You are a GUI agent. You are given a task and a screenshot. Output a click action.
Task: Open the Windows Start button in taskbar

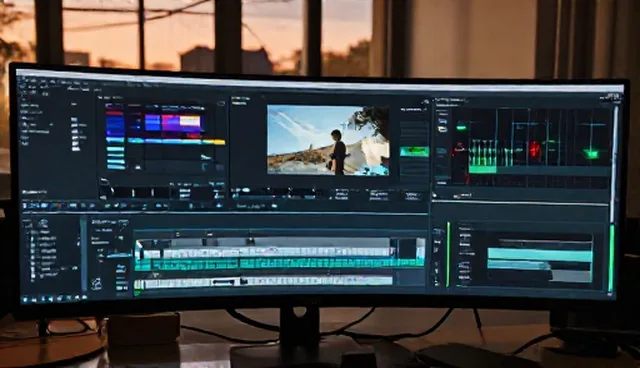click(25, 299)
